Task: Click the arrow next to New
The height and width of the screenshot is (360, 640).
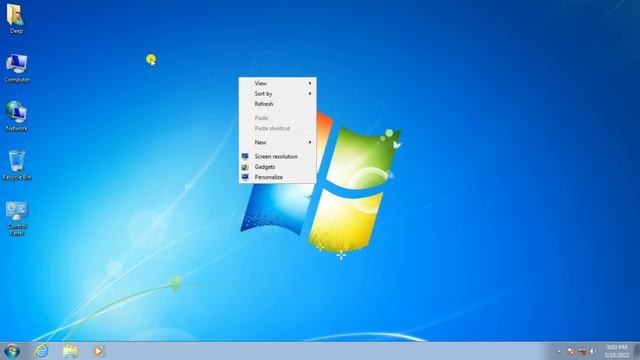Action: coord(310,142)
